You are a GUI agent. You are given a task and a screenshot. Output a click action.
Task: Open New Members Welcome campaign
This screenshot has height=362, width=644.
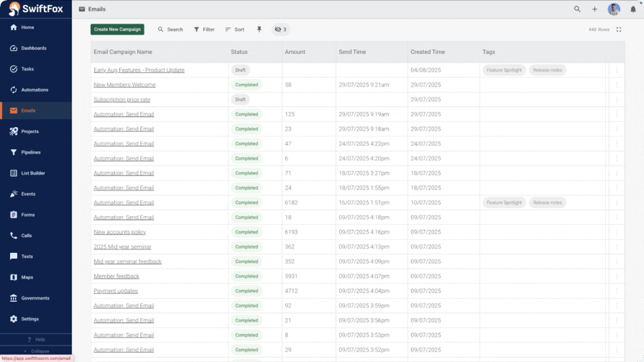pyautogui.click(x=124, y=85)
